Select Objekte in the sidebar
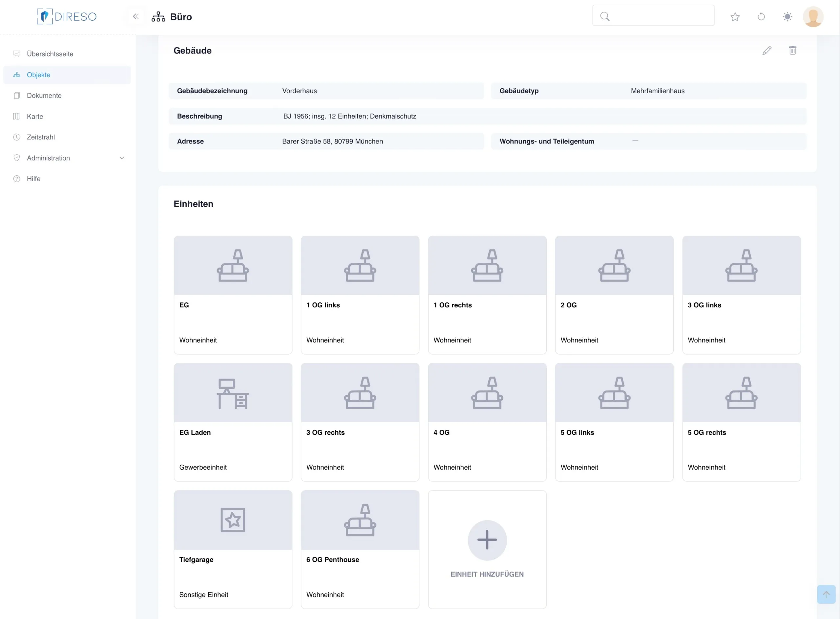Viewport: 840px width, 619px height. pyautogui.click(x=67, y=75)
